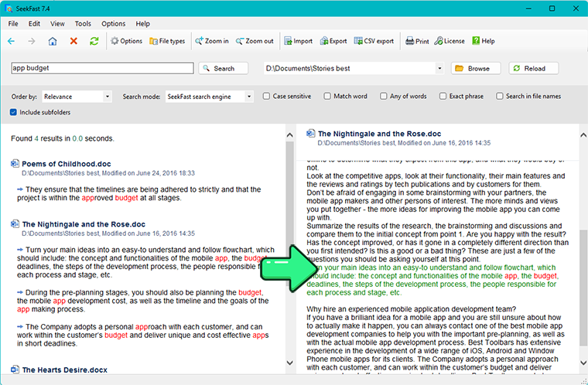Go forward with the grey right arrow
This screenshot has width=588, height=385.
click(x=32, y=41)
